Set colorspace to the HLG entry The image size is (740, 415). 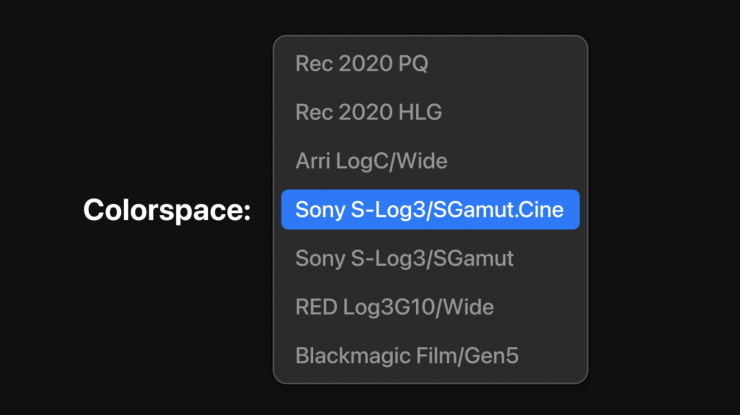[x=368, y=113]
